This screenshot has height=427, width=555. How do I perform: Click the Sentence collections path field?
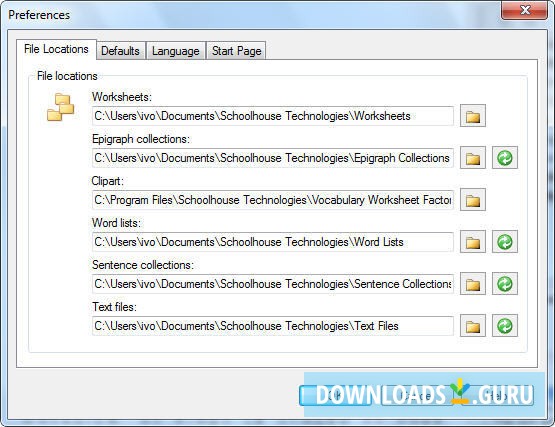[x=273, y=284]
